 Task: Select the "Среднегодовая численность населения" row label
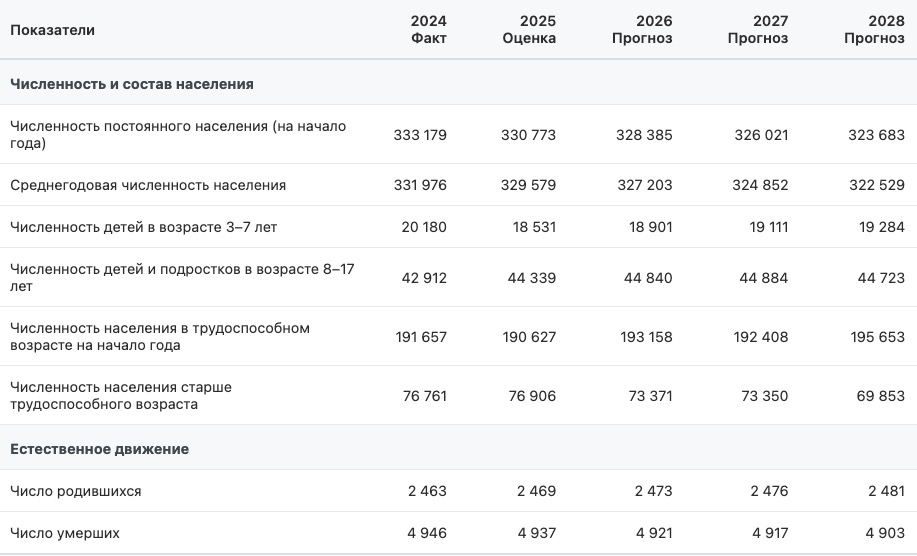(148, 185)
